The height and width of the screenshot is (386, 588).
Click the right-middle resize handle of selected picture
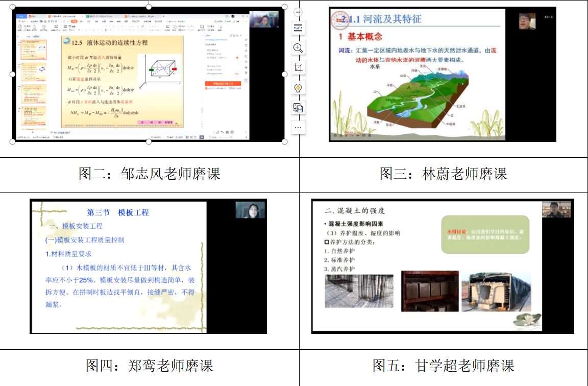point(284,74)
